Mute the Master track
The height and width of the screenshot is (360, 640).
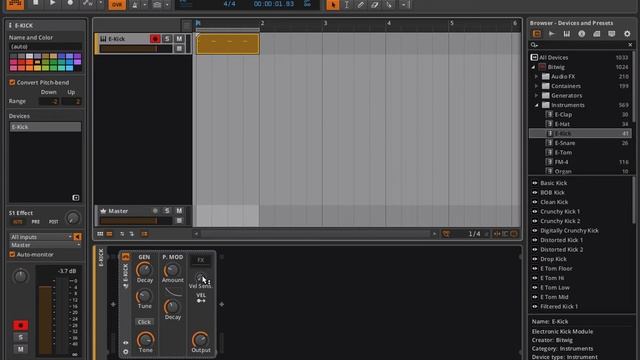tap(179, 211)
